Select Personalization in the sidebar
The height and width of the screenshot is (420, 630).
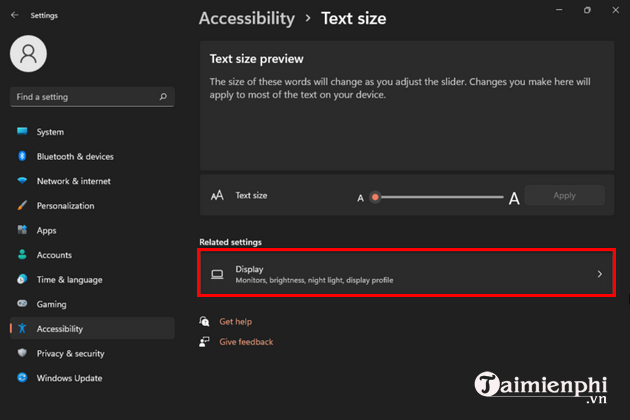coord(92,205)
